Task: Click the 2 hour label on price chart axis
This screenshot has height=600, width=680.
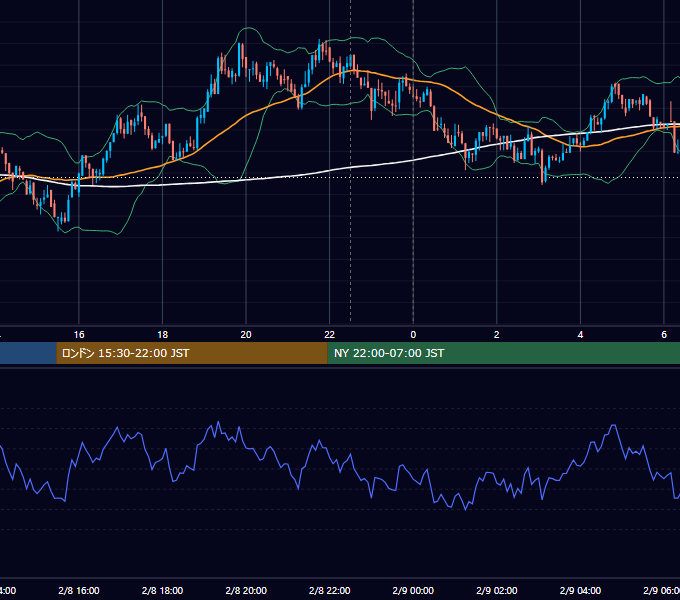Action: point(497,334)
